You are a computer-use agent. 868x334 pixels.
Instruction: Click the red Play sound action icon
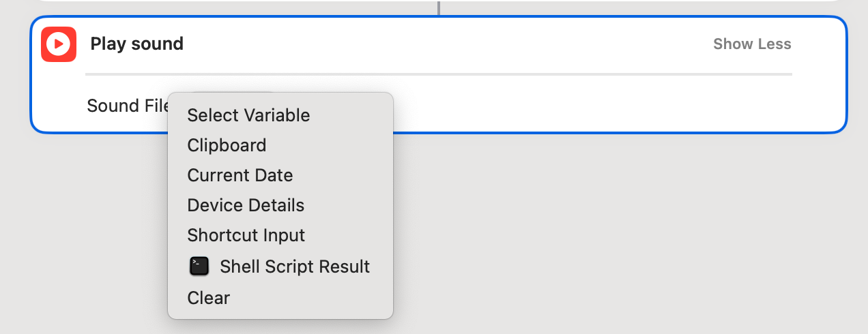(59, 44)
